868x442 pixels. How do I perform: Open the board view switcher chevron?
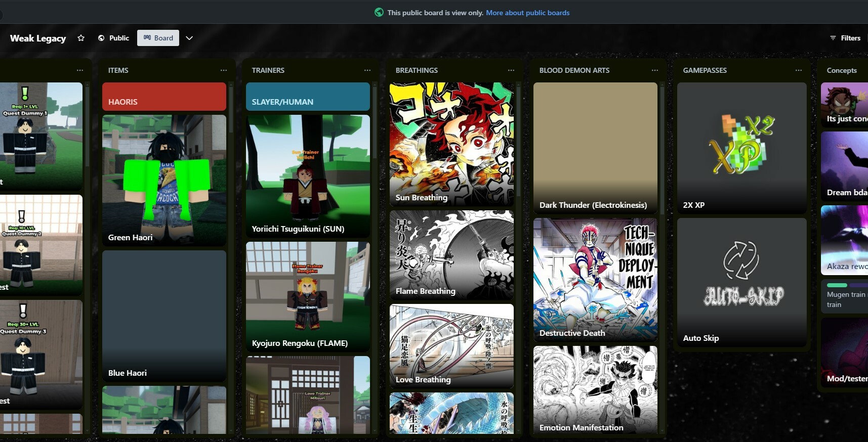[189, 38]
